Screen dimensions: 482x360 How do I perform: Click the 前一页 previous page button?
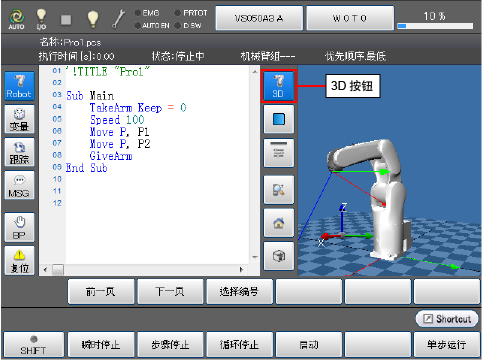(101, 292)
